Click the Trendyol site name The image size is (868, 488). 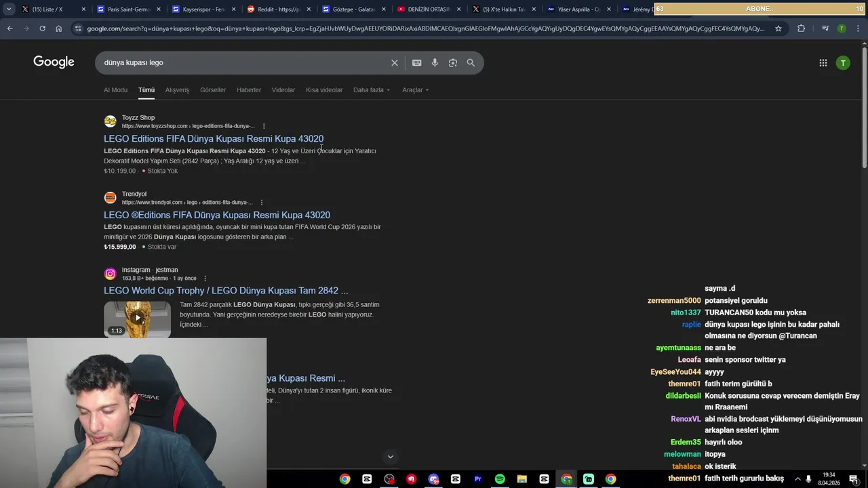pyautogui.click(x=134, y=194)
